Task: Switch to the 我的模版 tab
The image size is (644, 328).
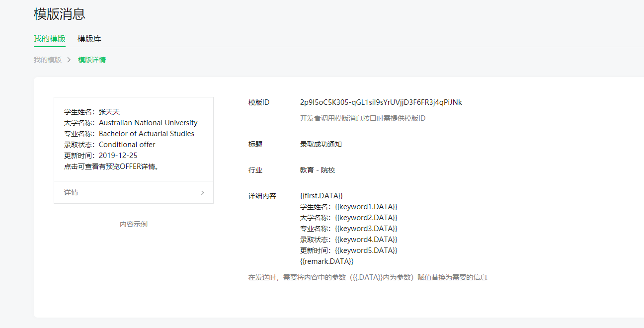Action: point(50,39)
